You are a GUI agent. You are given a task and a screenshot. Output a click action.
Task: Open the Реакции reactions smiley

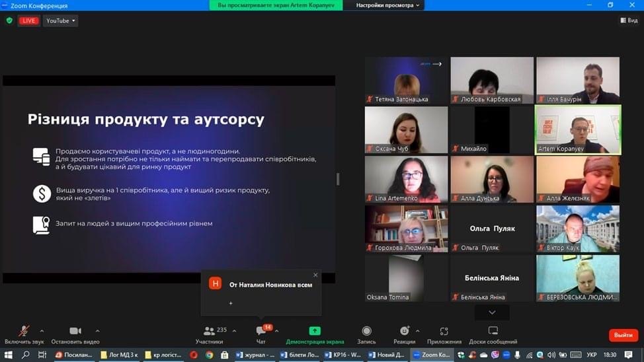405,331
